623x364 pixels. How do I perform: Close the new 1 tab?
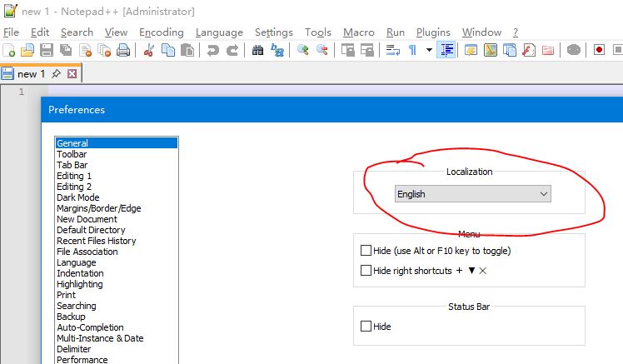(x=72, y=74)
